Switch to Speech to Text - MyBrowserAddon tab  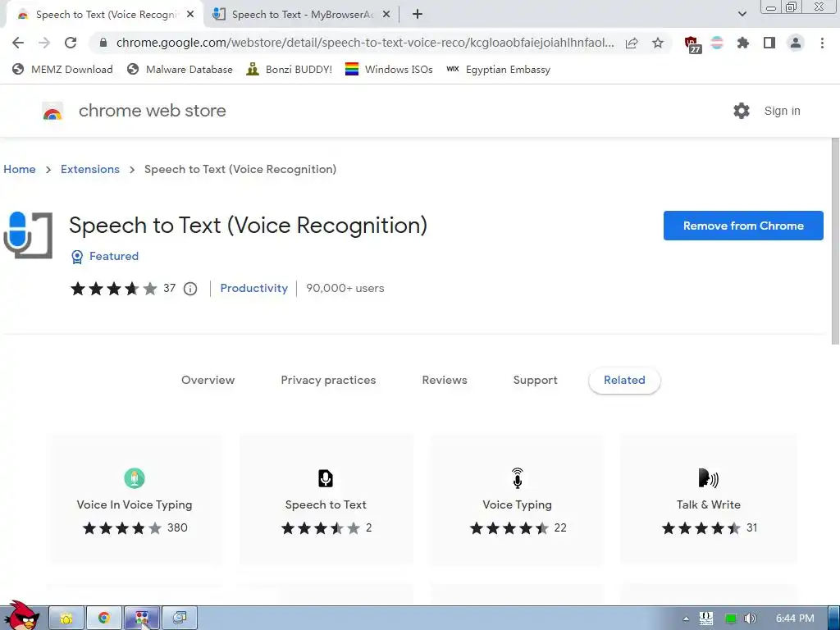point(301,15)
